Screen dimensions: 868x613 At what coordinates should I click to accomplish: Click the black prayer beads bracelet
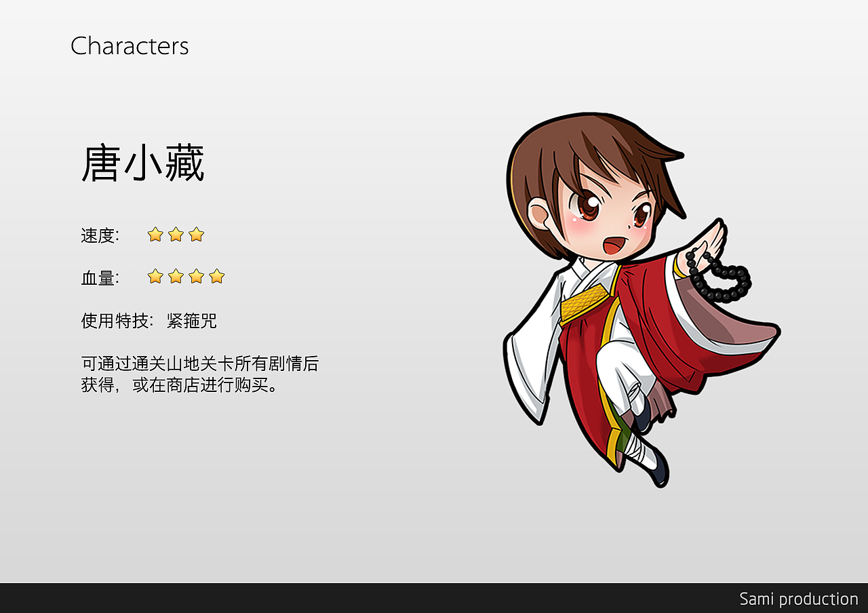pos(717,276)
